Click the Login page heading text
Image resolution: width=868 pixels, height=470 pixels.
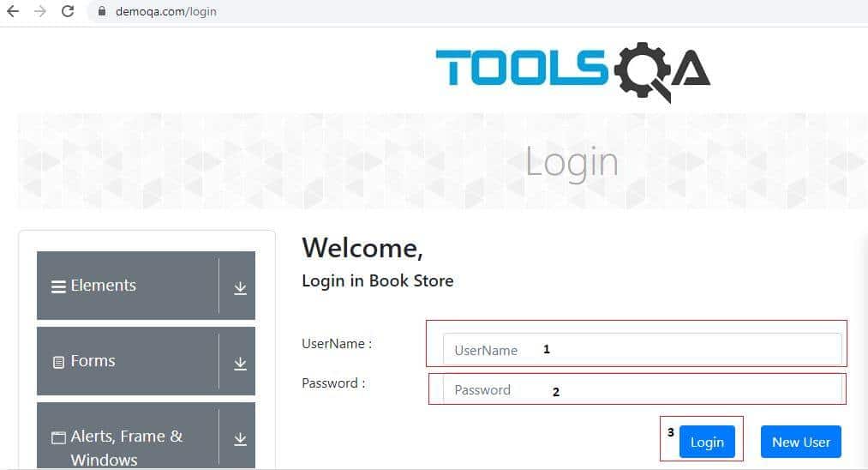click(x=572, y=162)
